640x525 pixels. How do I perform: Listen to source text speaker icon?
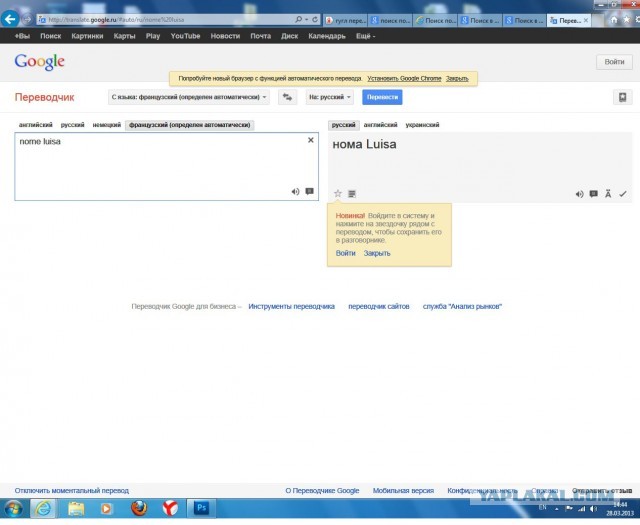pos(295,191)
